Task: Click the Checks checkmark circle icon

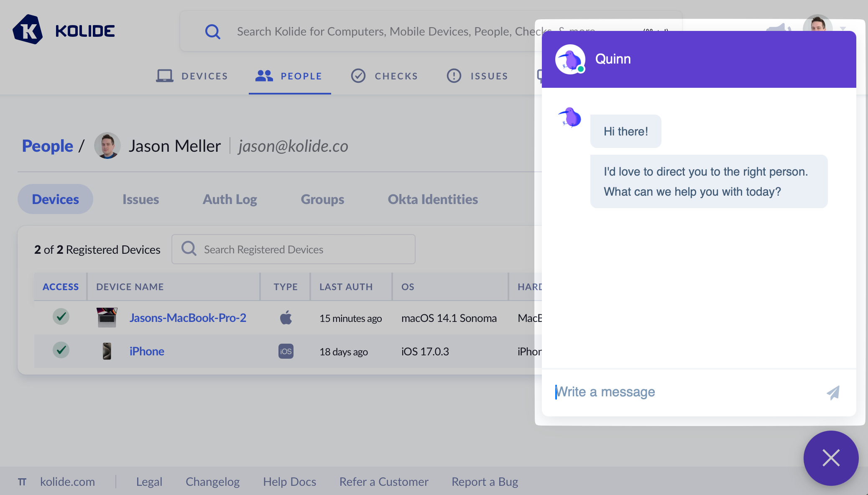Action: (x=358, y=76)
